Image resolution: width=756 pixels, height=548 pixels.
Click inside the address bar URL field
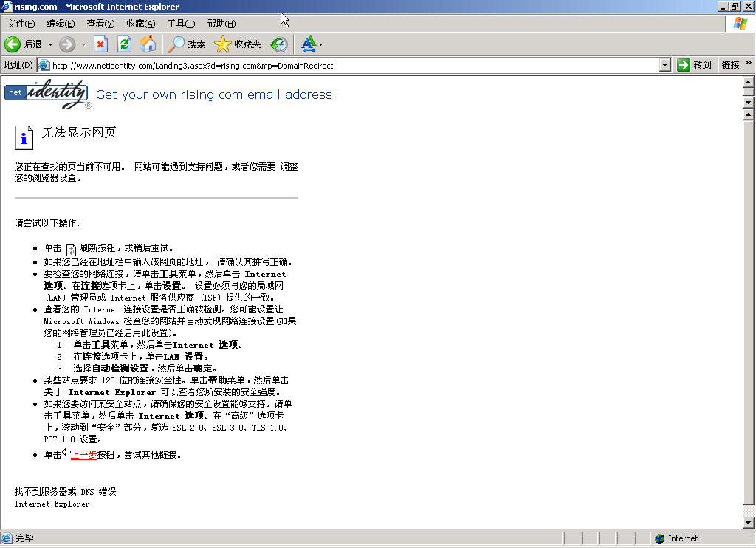tap(347, 65)
